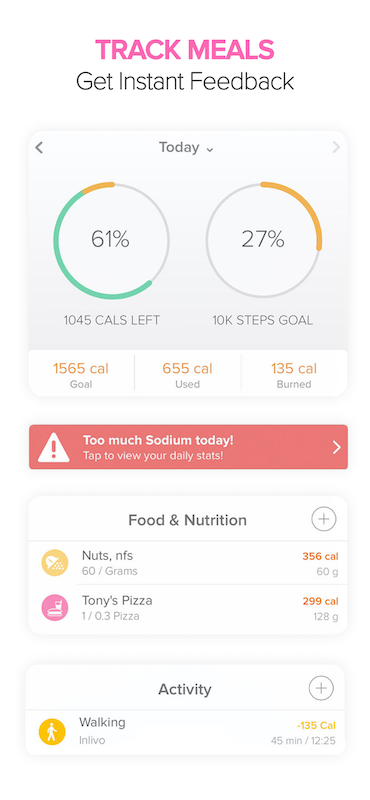View the 1565 cal Goal stat

pos(81,375)
